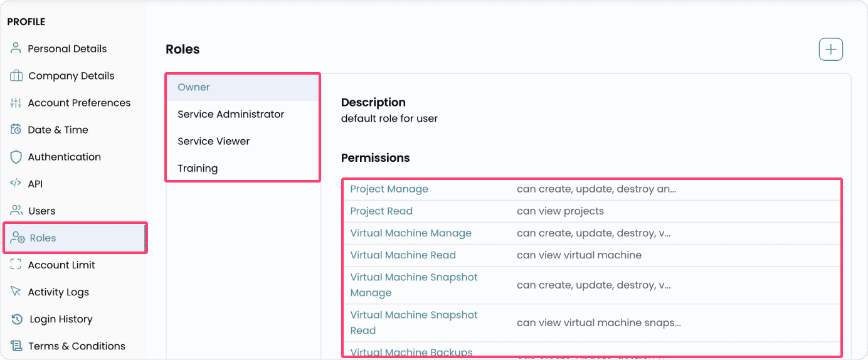
Task: Click the Login History clock icon
Action: coord(17,319)
